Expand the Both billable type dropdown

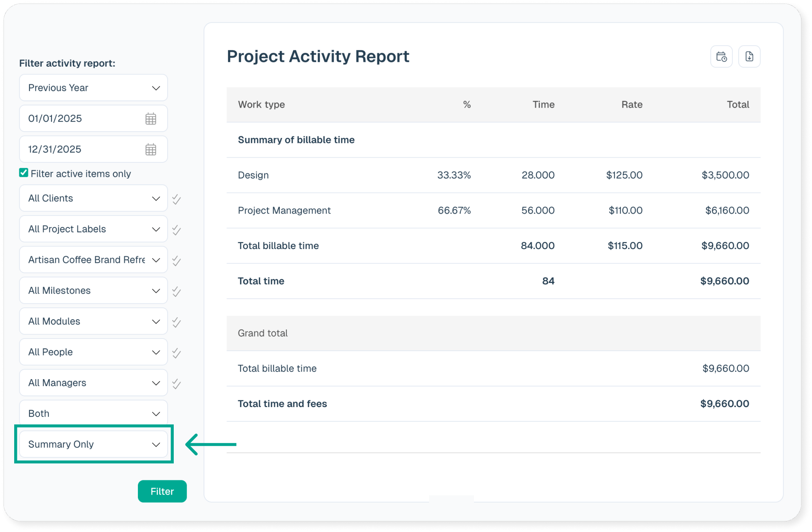pyautogui.click(x=93, y=413)
